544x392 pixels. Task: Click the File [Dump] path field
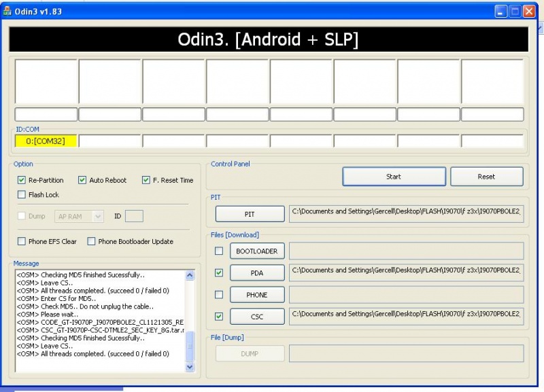coord(406,353)
